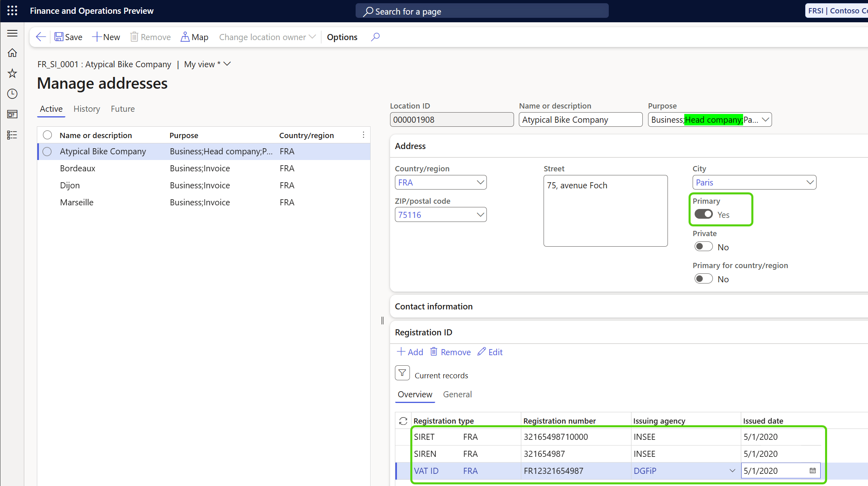Switch to the Future tab

pyautogui.click(x=123, y=109)
